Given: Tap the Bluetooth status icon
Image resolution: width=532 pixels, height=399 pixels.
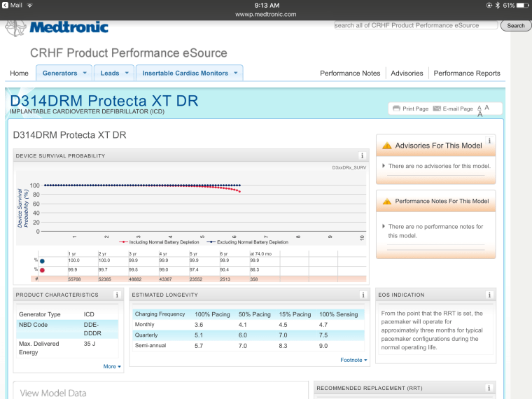Looking at the screenshot, I should tap(498, 6).
